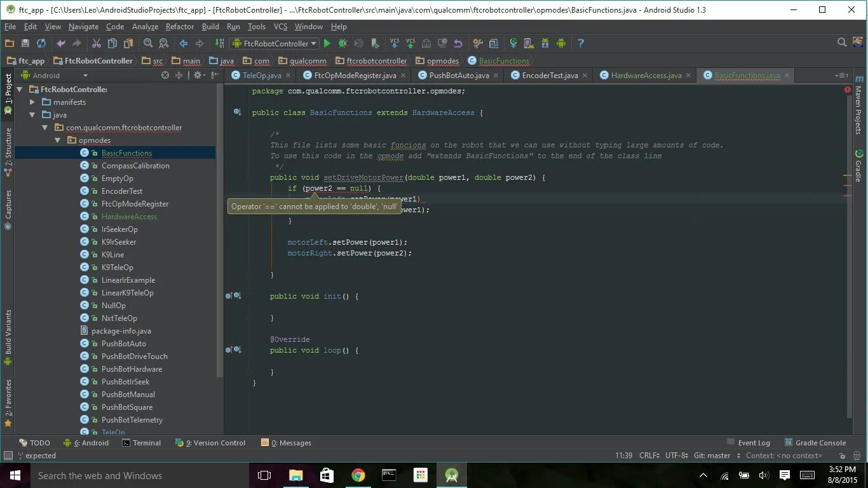This screenshot has height=488, width=868.
Task: Click the purple Revert arrow icon
Action: 458,43
